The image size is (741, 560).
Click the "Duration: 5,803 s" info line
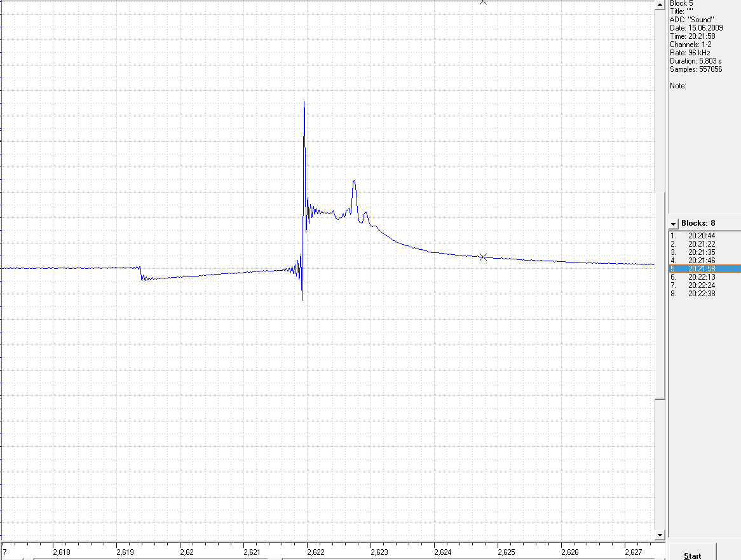tap(696, 61)
